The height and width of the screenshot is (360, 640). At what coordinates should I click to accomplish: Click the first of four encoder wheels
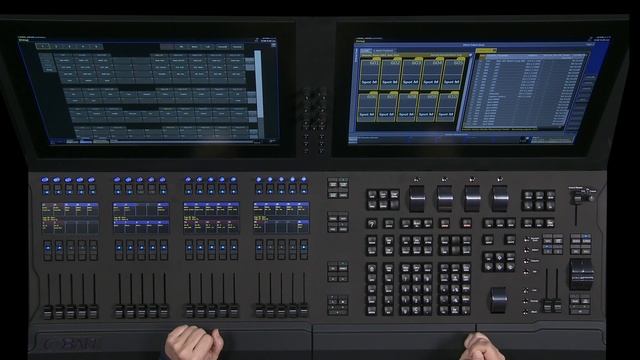(417, 199)
